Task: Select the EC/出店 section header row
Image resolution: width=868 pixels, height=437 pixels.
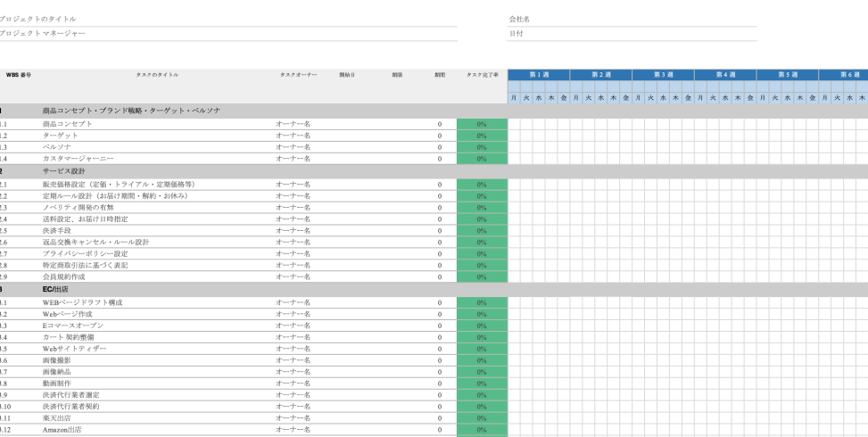Action: coord(56,289)
